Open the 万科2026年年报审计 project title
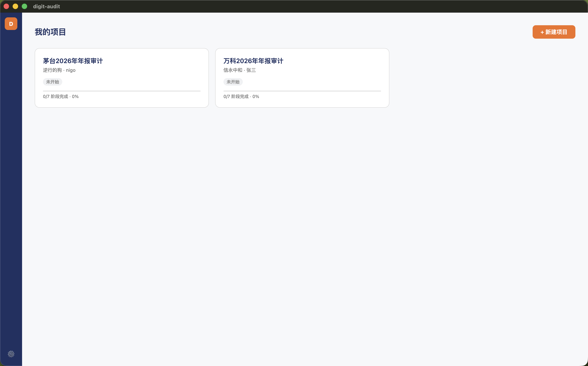Image resolution: width=588 pixels, height=366 pixels. (x=253, y=61)
